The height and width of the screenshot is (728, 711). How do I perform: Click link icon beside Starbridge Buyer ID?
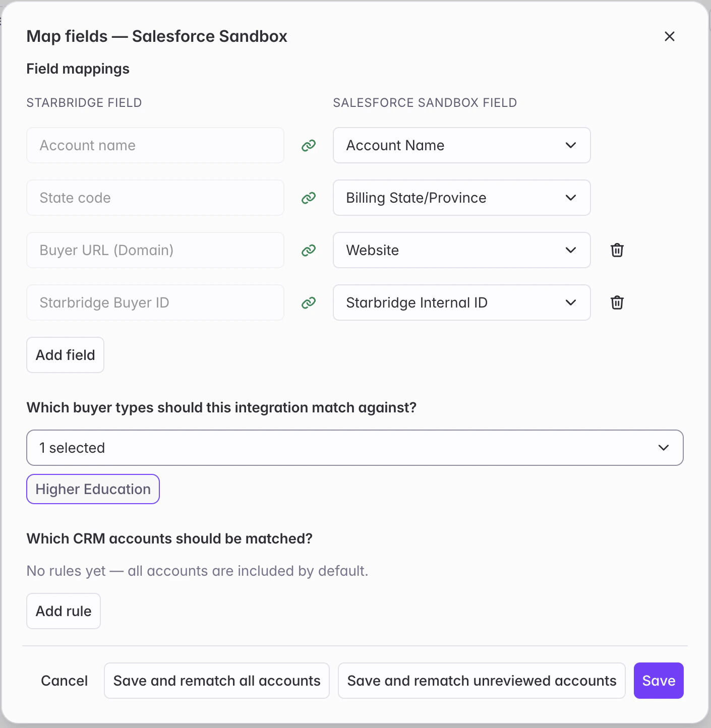click(x=309, y=303)
